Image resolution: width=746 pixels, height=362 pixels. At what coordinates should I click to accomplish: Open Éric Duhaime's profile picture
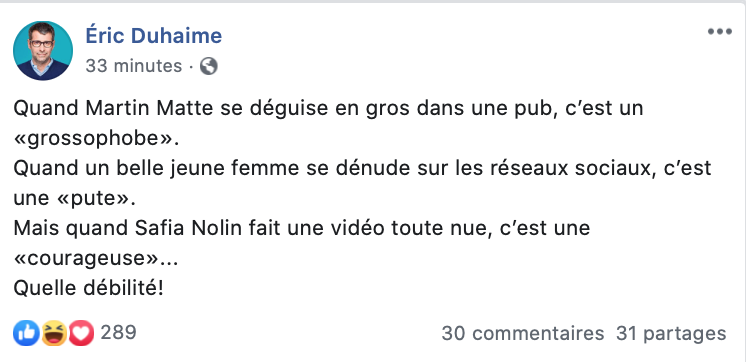tap(43, 51)
